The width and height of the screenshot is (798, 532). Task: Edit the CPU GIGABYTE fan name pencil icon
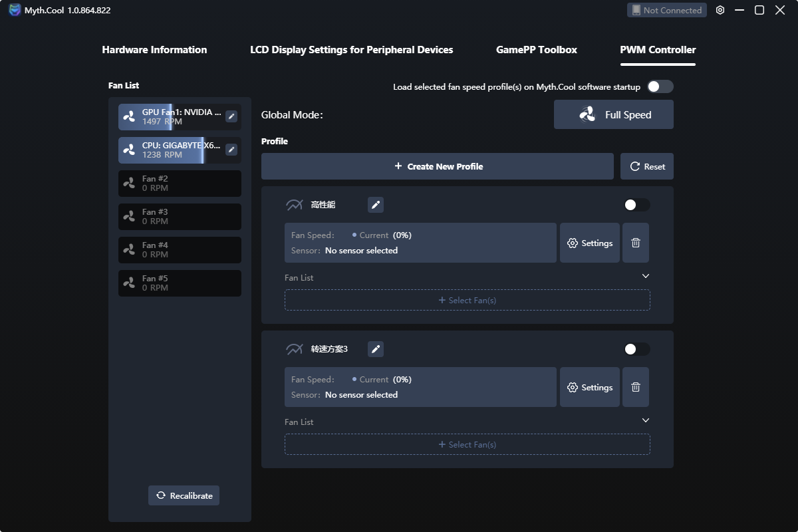tap(231, 150)
